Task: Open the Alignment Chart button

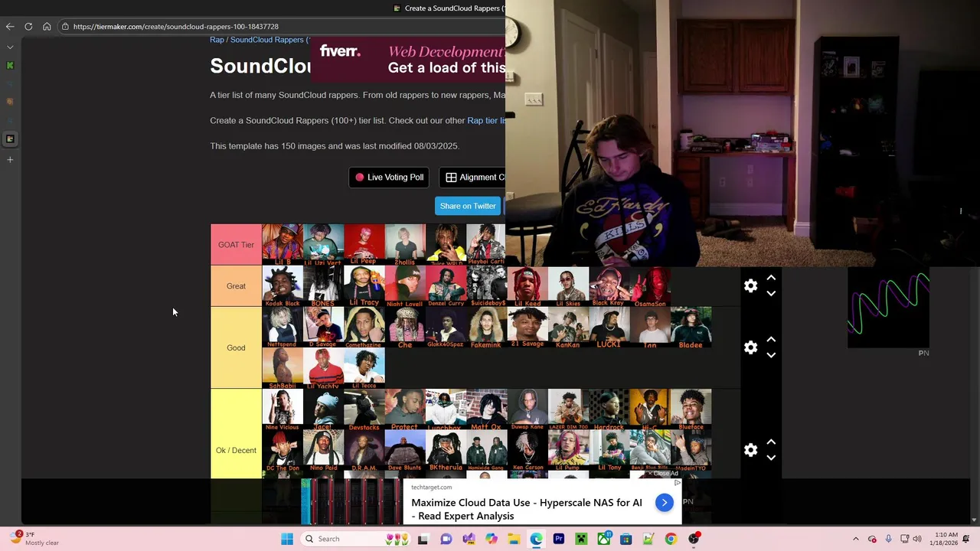Action: point(473,178)
